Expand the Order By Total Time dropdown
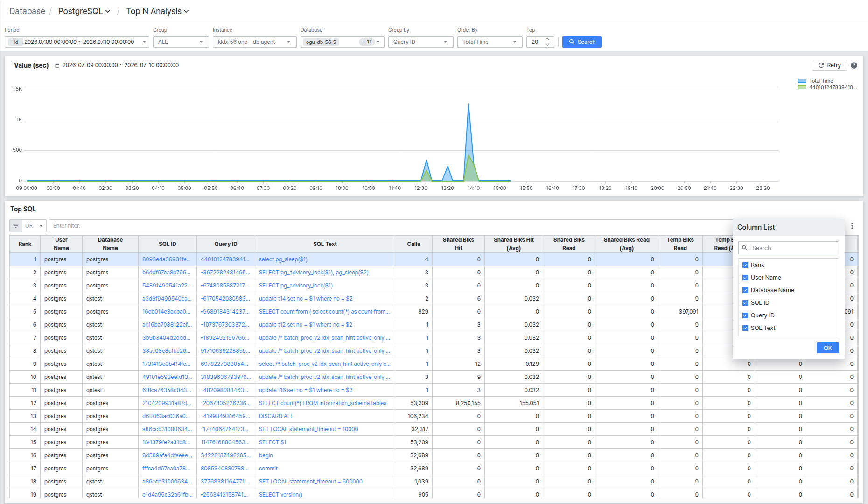 pos(490,42)
